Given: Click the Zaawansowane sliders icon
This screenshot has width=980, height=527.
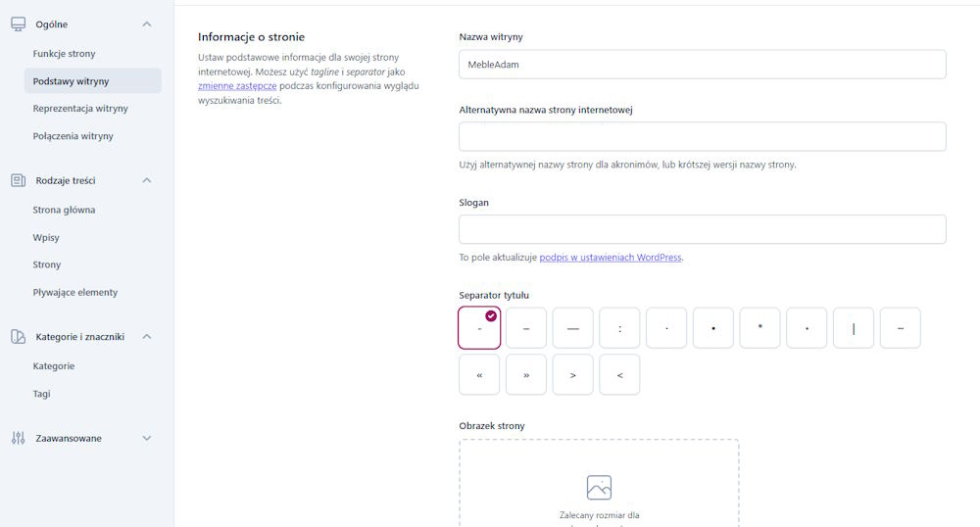Looking at the screenshot, I should point(18,438).
